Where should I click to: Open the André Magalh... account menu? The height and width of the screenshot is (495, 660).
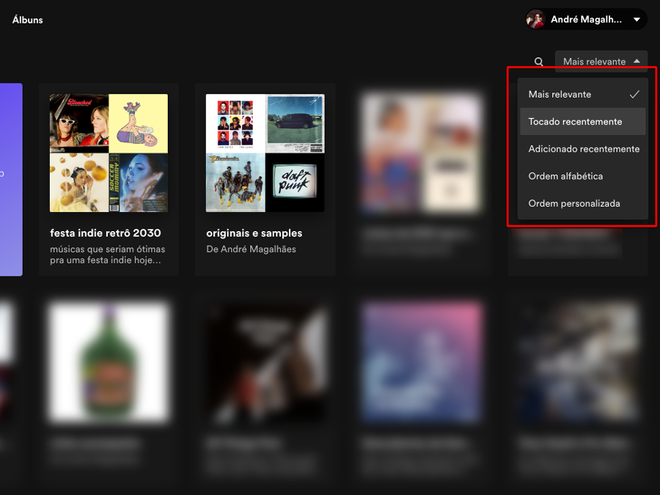(x=586, y=19)
